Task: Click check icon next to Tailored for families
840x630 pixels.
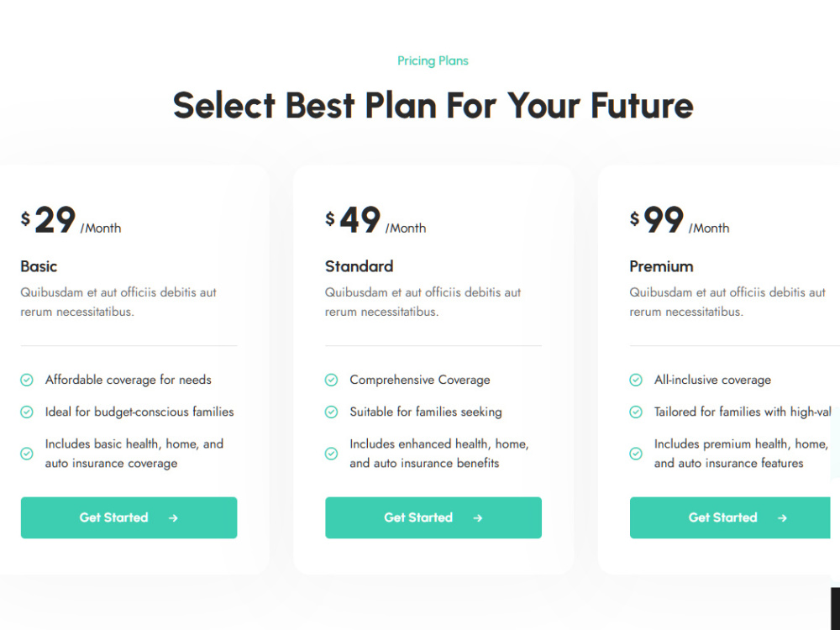Action: point(636,412)
